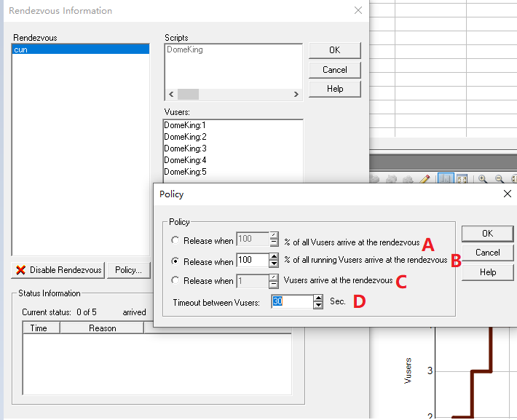This screenshot has height=420, width=517.
Task: Click the zoom in magnifier icon
Action: pyautogui.click(x=482, y=179)
